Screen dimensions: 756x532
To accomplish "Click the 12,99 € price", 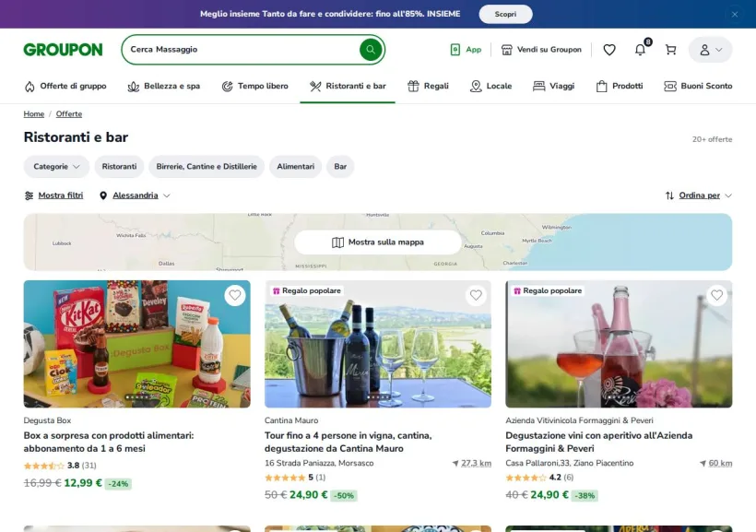I will (83, 483).
